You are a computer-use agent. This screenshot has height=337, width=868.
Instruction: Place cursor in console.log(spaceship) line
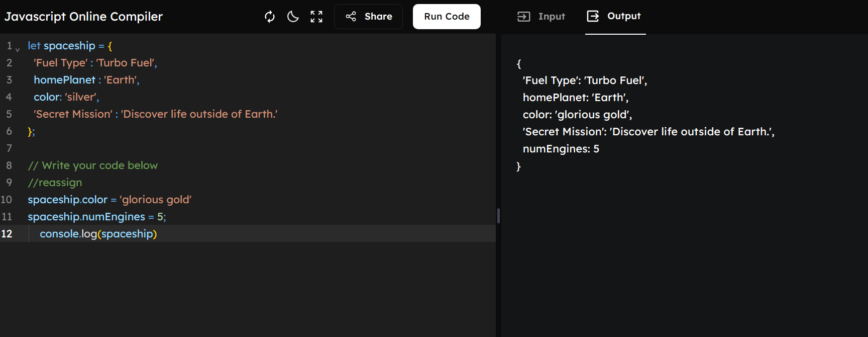[98, 234]
